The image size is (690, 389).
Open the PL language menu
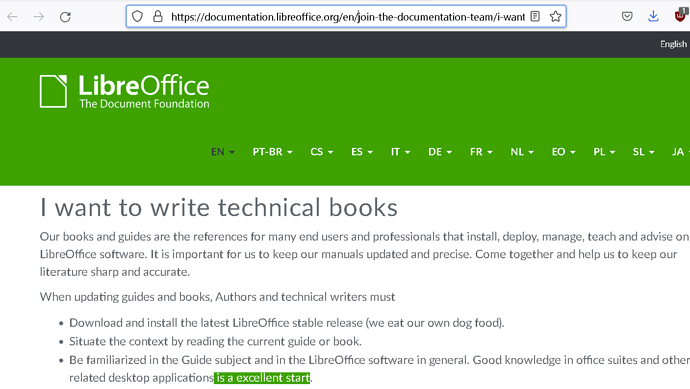[604, 152]
